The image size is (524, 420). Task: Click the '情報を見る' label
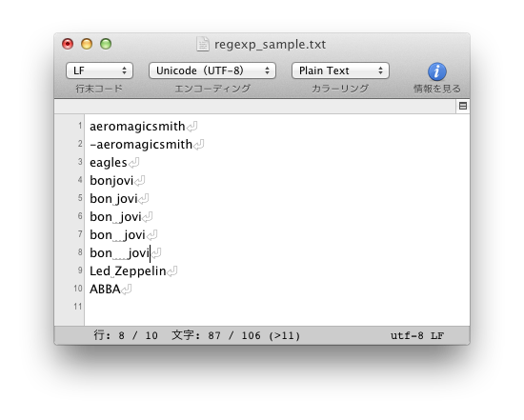click(437, 89)
